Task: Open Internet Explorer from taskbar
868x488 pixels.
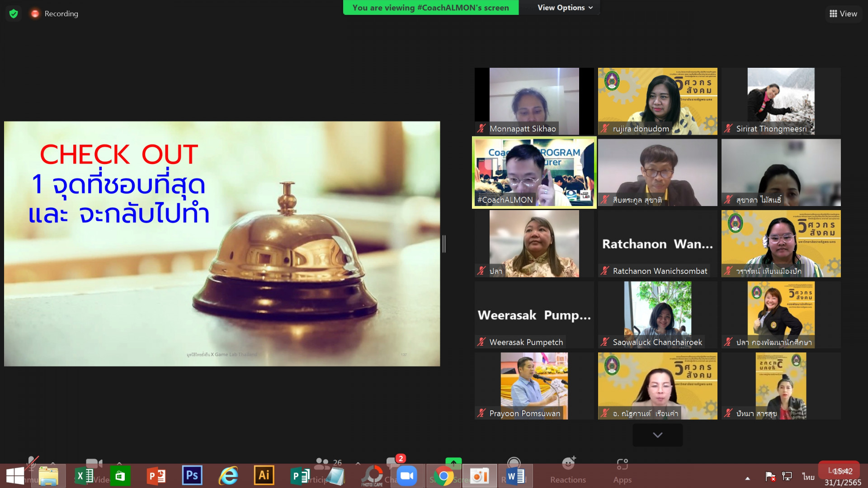Action: point(228,476)
